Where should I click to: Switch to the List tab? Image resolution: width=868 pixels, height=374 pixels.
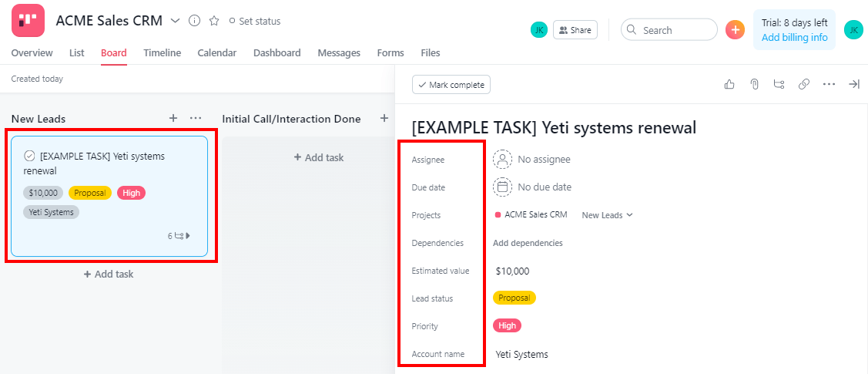(x=77, y=53)
